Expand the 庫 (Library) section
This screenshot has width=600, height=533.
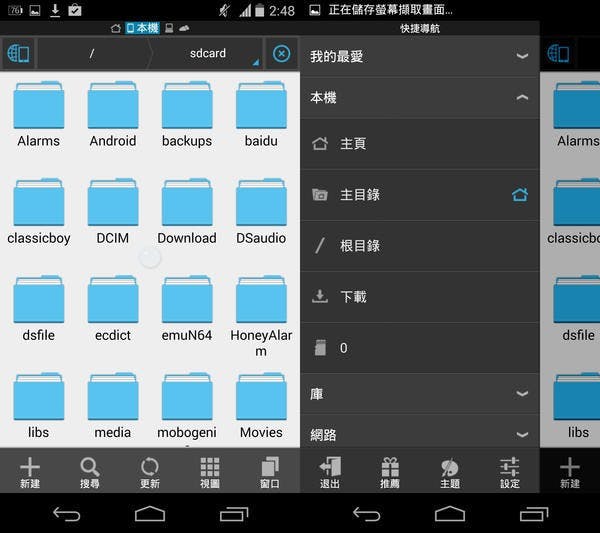420,393
